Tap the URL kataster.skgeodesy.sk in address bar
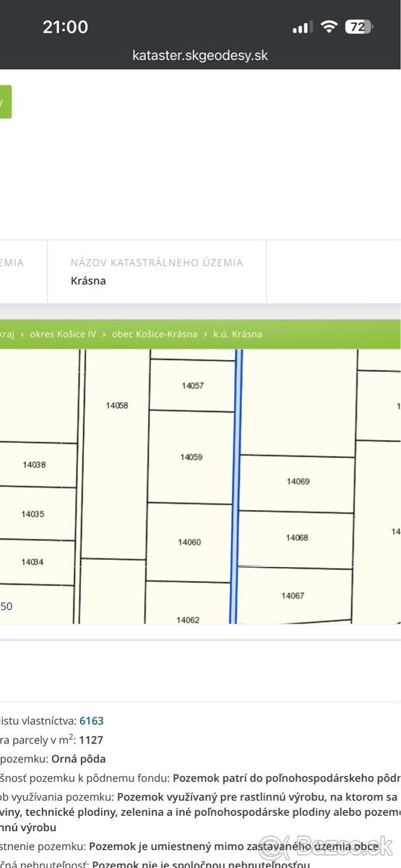 pos(200,55)
